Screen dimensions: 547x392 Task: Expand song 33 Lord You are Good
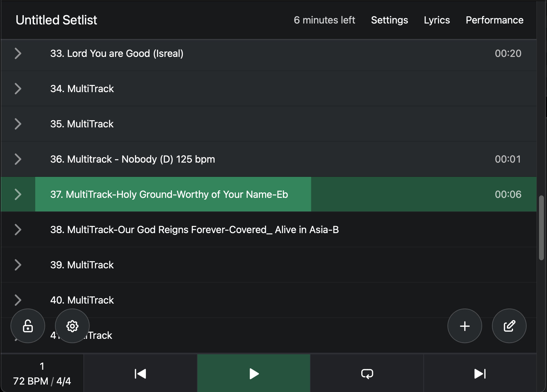coord(18,53)
